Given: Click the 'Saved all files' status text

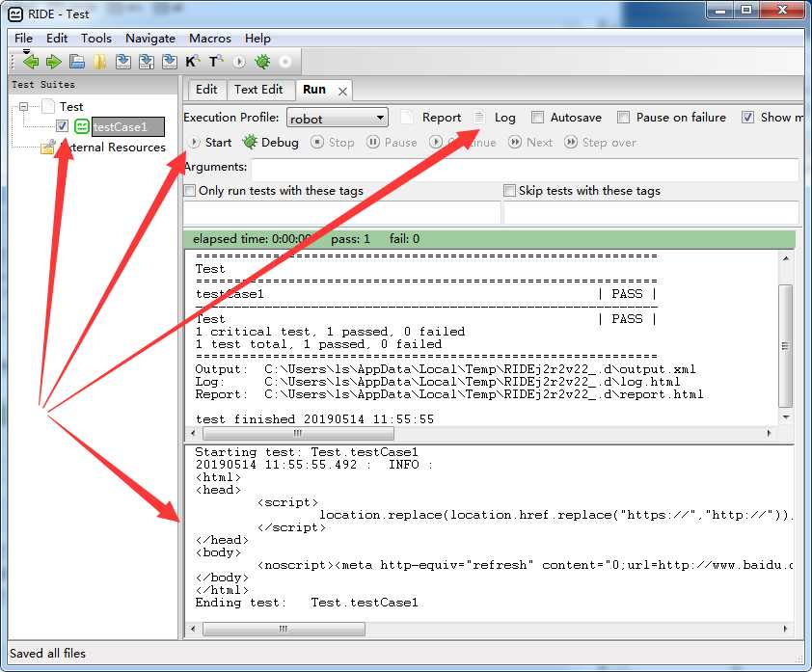Looking at the screenshot, I should click(x=47, y=654).
